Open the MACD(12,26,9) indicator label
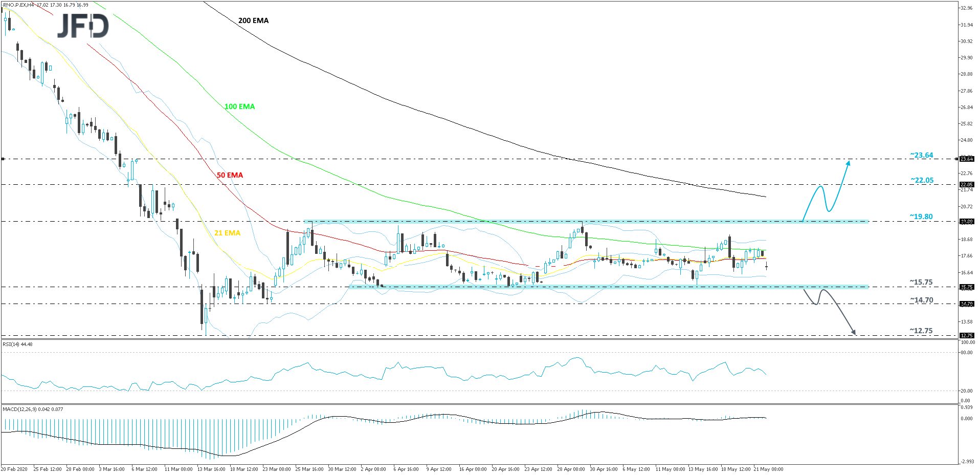Image resolution: width=980 pixels, height=475 pixels. 33,409
